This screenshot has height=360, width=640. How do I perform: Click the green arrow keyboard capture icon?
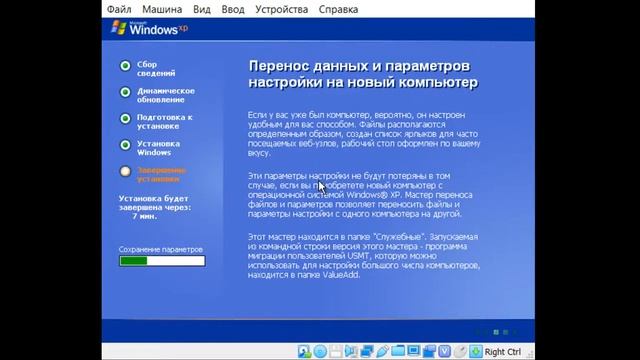(x=476, y=351)
